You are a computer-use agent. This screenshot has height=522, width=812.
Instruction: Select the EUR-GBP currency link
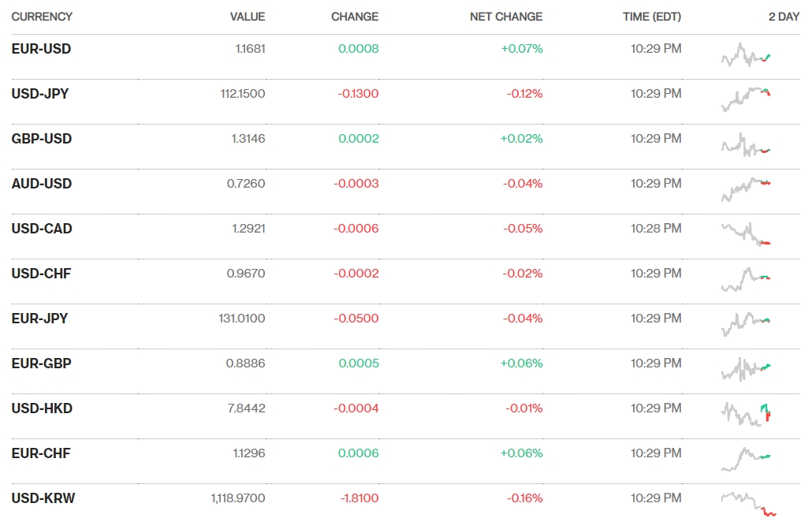coord(41,364)
